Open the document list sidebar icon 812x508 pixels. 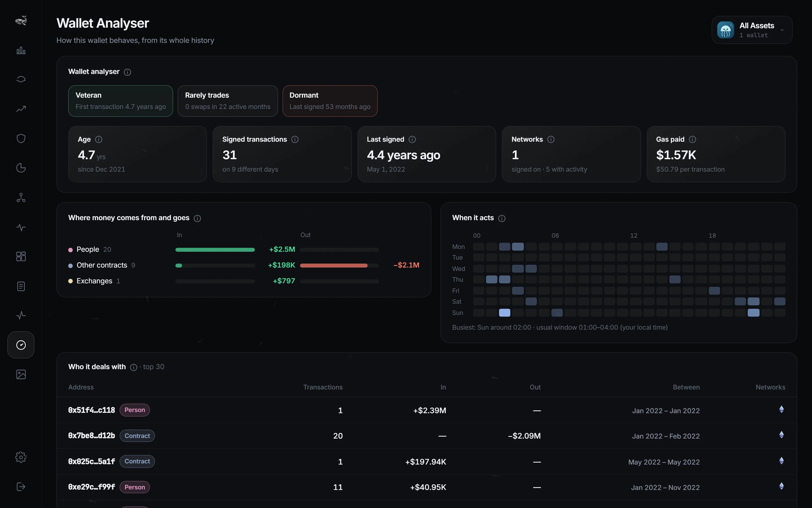pyautogui.click(x=21, y=286)
